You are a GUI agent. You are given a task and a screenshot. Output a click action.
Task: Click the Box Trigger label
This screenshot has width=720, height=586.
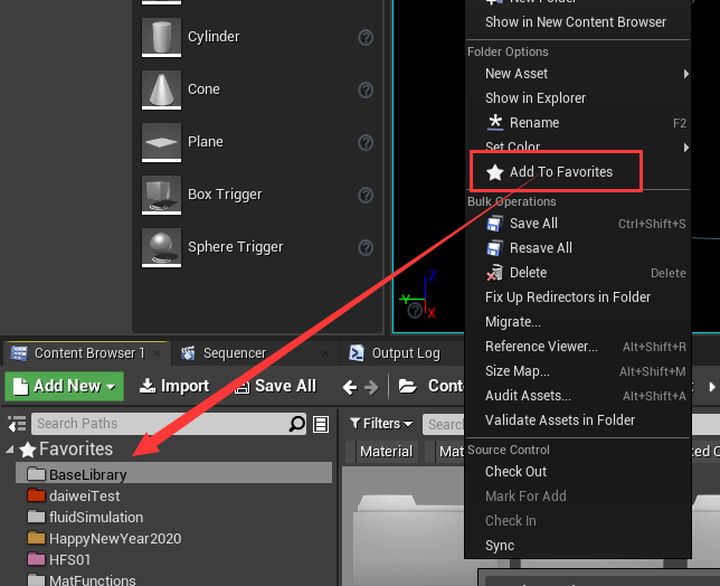pos(225,194)
